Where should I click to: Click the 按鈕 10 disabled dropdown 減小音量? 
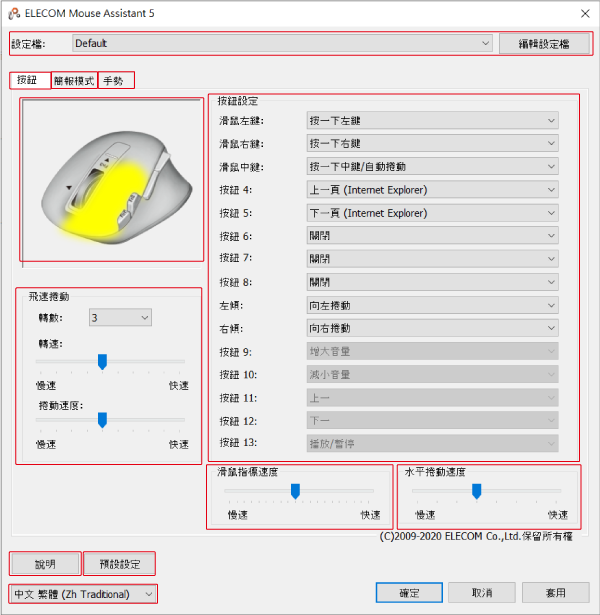[x=432, y=374]
